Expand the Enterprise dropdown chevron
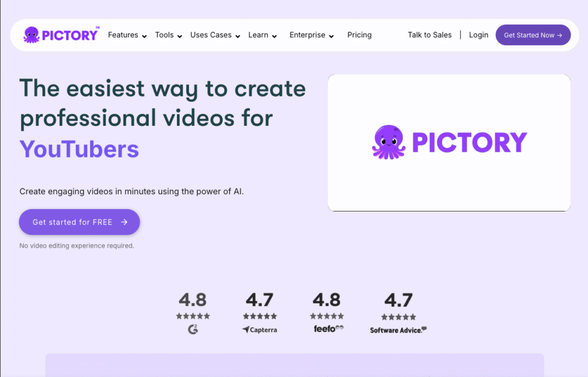 [331, 36]
